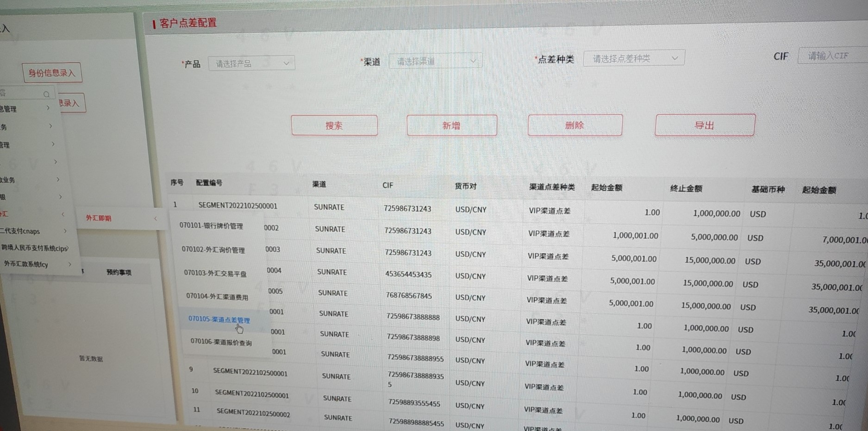
Task: Open the 点差种类 spread type dropdown
Action: click(x=634, y=58)
